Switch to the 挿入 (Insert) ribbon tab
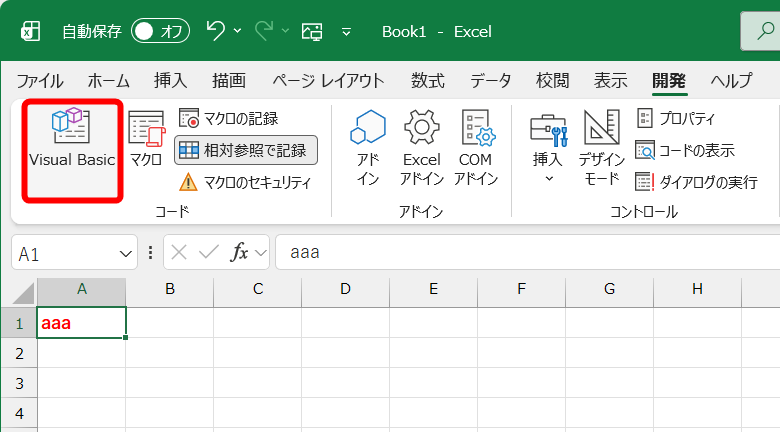This screenshot has height=432, width=780. (170, 81)
